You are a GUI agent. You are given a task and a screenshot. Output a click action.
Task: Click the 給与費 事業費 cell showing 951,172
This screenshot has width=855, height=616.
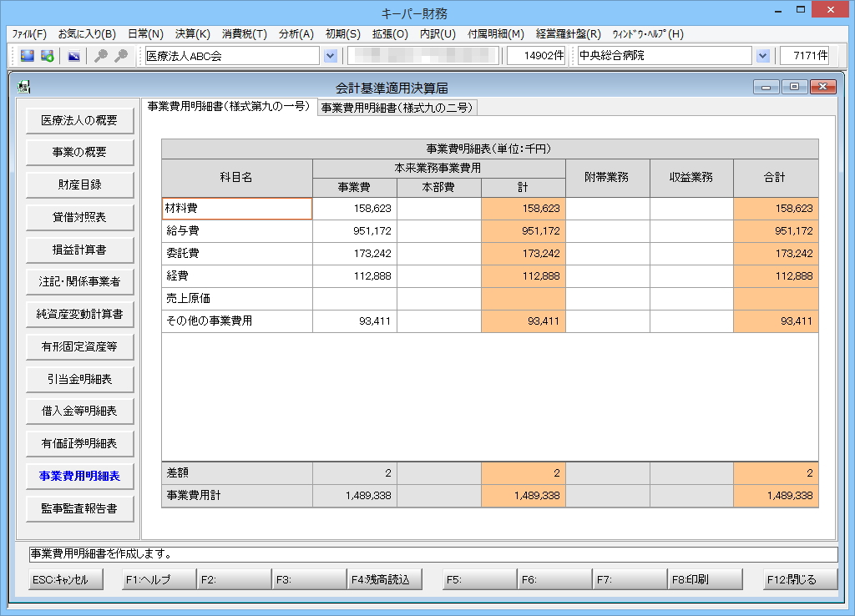[355, 231]
